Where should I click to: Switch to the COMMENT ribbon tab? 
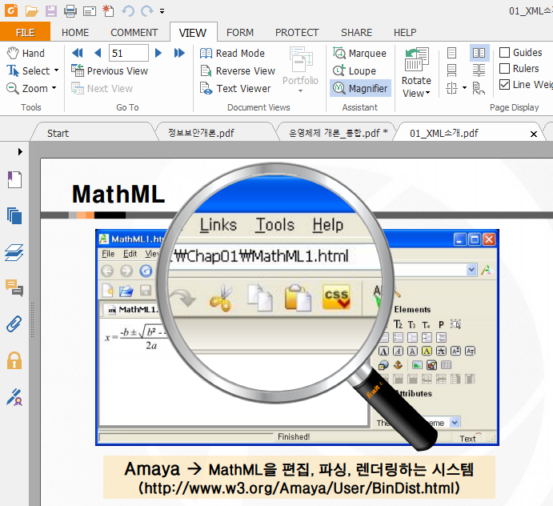(x=134, y=32)
